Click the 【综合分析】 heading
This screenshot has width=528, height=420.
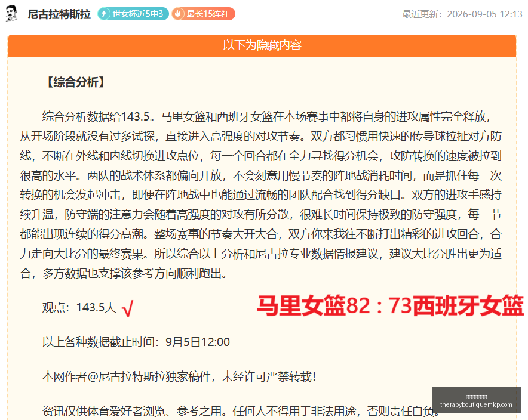coord(76,82)
